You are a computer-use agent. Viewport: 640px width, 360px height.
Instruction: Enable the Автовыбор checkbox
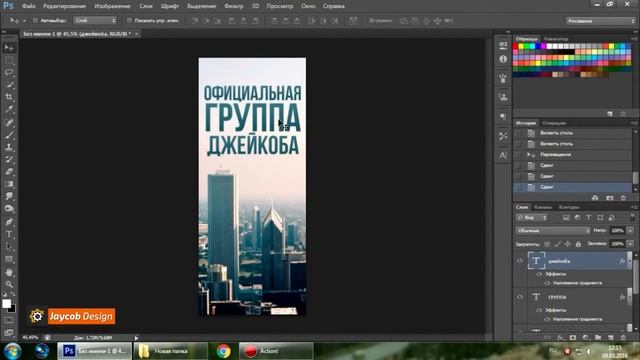[x=35, y=20]
